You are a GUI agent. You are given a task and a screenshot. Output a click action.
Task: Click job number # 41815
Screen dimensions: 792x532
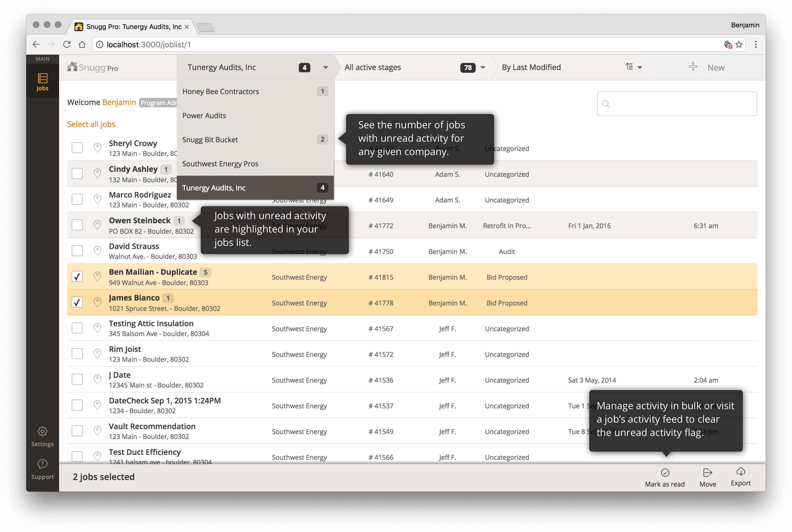[x=381, y=277]
